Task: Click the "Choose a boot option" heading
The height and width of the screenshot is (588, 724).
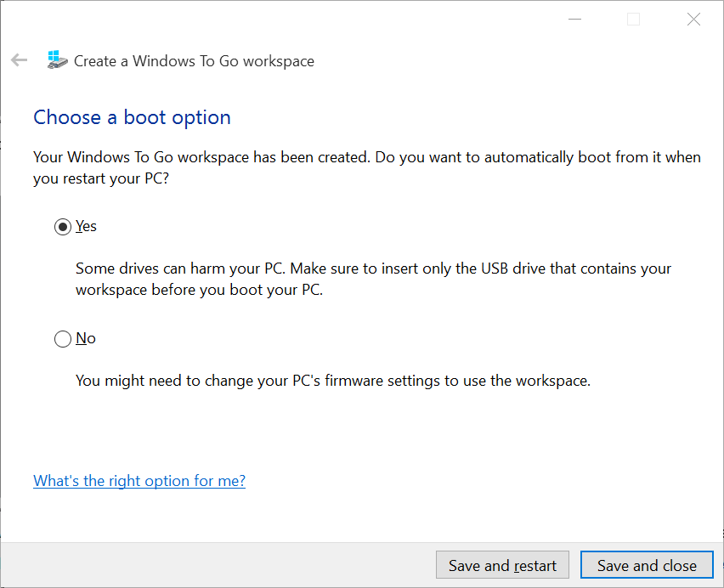Action: [x=132, y=117]
